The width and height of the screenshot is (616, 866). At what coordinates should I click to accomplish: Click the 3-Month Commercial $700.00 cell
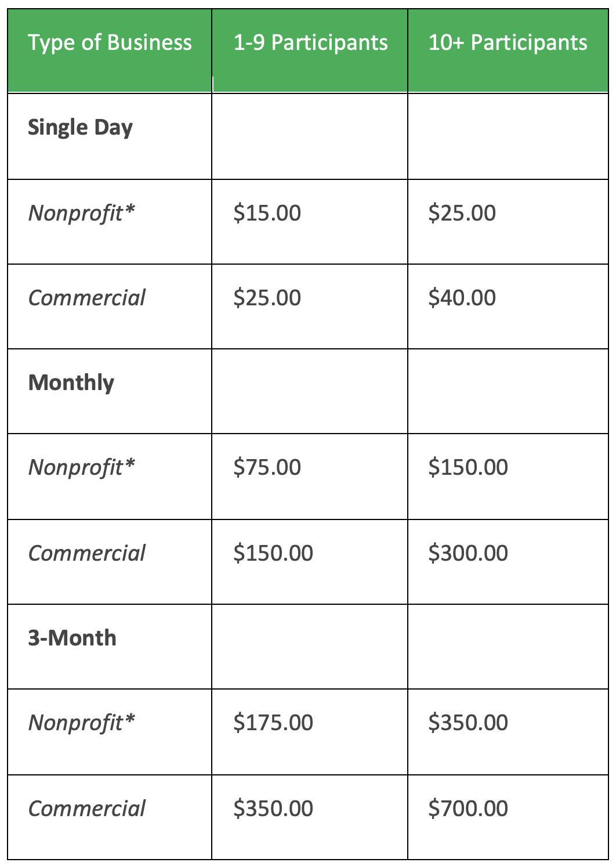tap(468, 809)
